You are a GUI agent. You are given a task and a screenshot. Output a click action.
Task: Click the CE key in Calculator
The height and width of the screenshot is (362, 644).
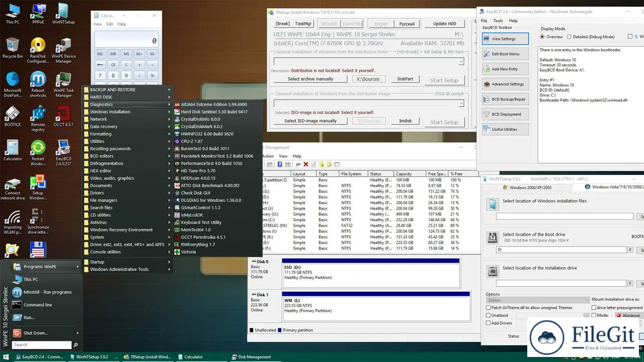pos(113,64)
